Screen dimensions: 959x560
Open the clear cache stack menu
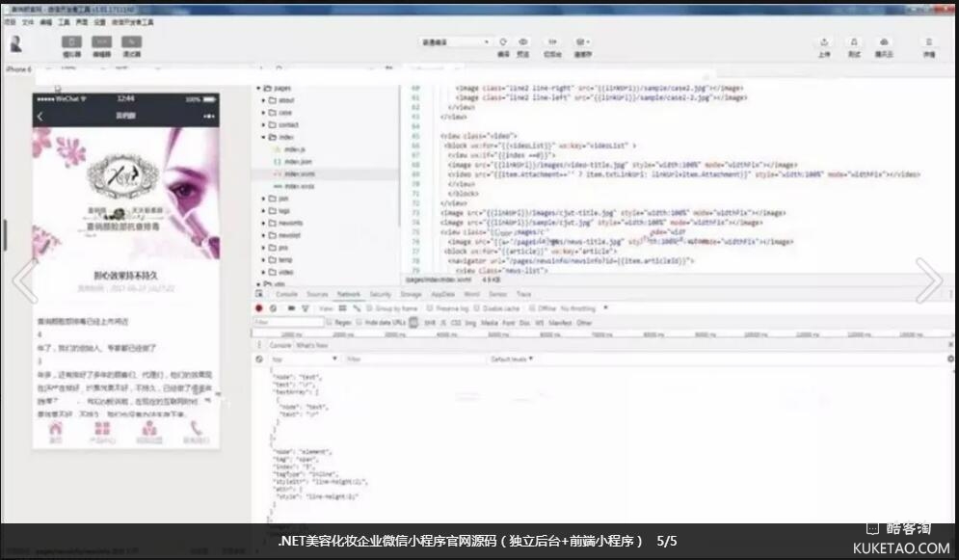tap(581, 42)
